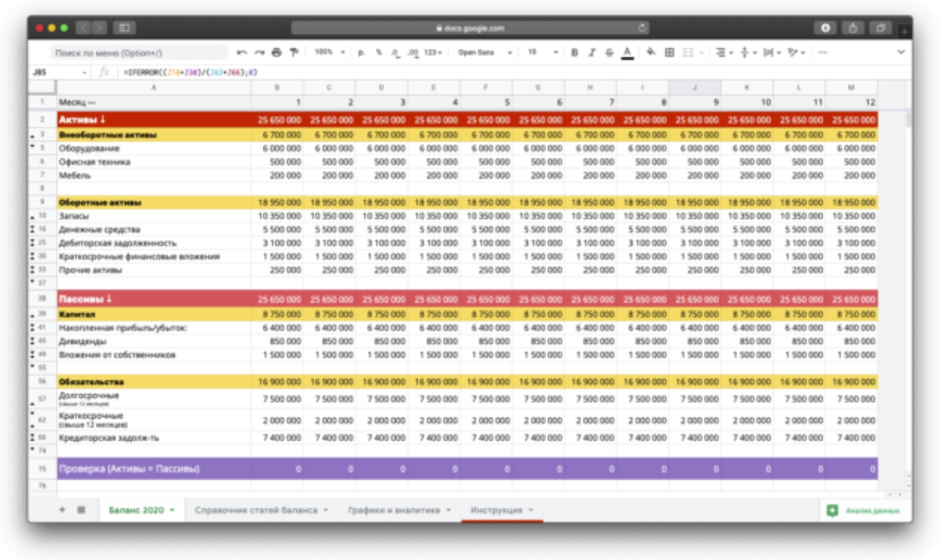Click the add new sheet plus button
This screenshot has width=940, height=560.
coord(62,510)
